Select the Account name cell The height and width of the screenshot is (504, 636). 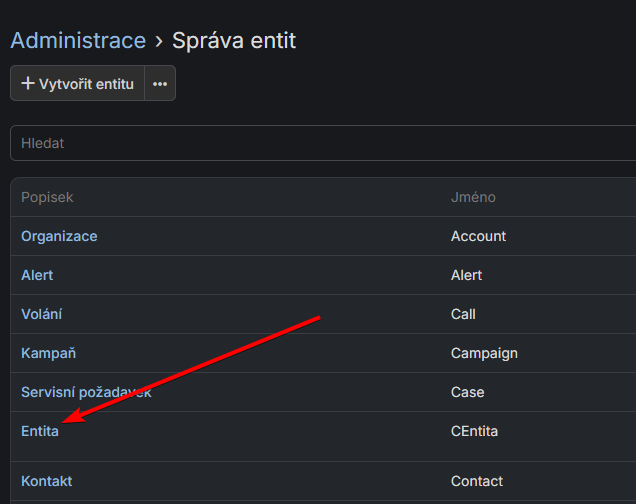click(479, 236)
